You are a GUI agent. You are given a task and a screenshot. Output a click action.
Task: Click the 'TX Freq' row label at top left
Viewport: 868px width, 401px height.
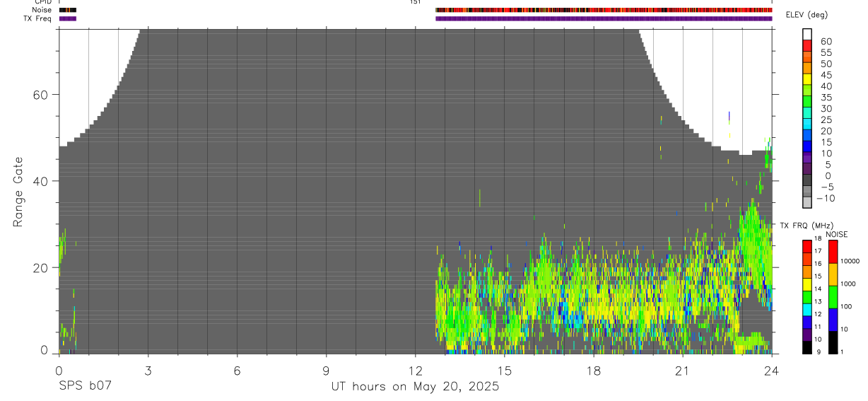point(38,18)
